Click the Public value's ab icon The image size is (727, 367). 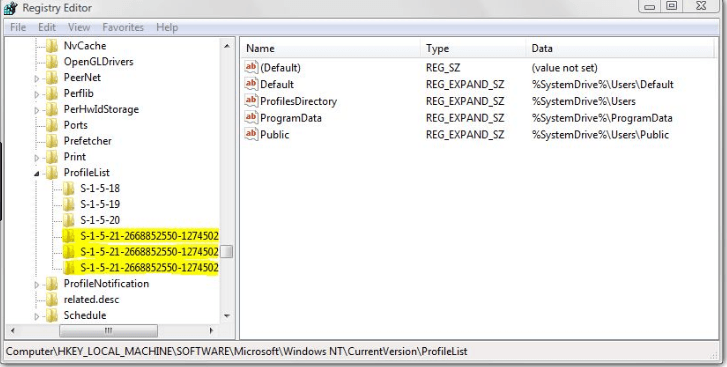[251, 134]
